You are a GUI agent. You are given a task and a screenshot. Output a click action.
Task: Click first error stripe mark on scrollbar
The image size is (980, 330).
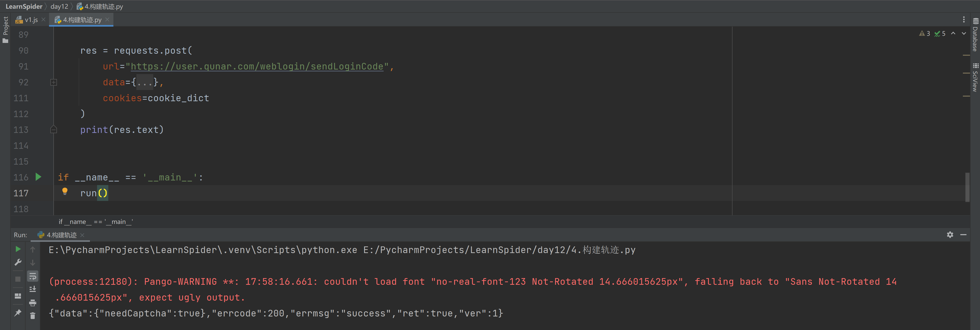966,55
